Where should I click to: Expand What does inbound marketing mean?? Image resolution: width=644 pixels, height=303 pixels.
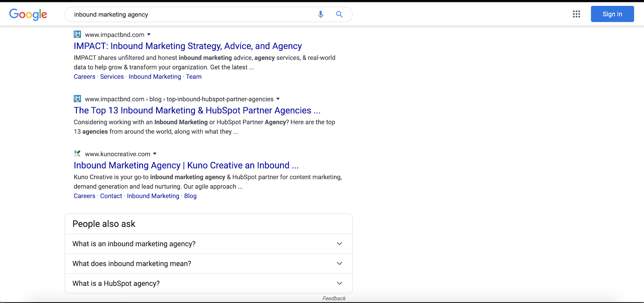(x=208, y=264)
